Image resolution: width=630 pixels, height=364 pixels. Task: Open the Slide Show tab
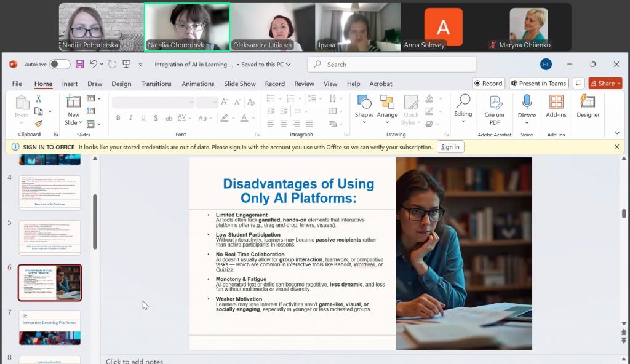[240, 84]
